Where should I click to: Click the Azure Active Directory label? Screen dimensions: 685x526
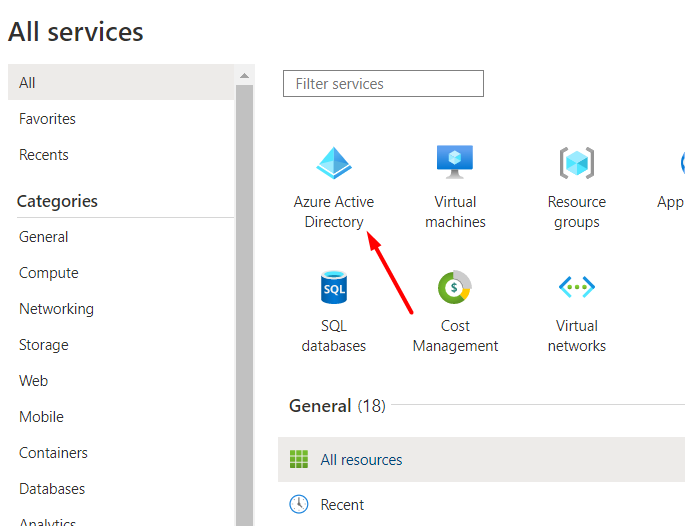[334, 212]
